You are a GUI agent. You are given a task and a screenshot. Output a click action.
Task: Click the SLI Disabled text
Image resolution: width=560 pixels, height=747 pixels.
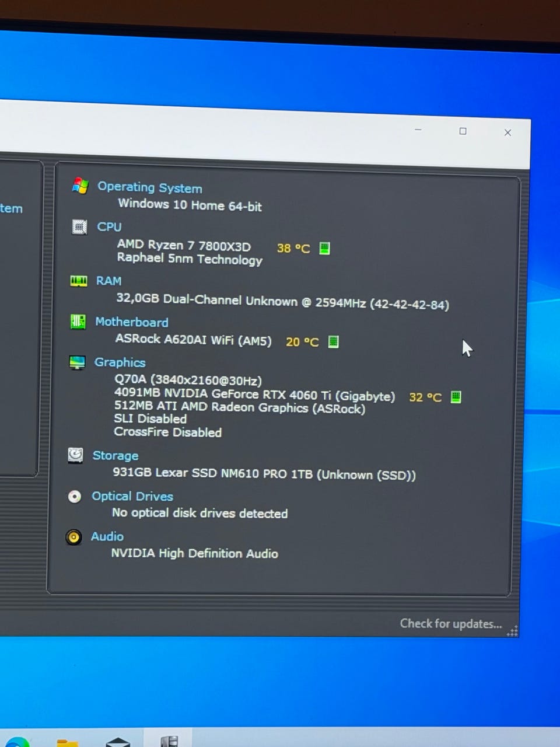pyautogui.click(x=150, y=418)
